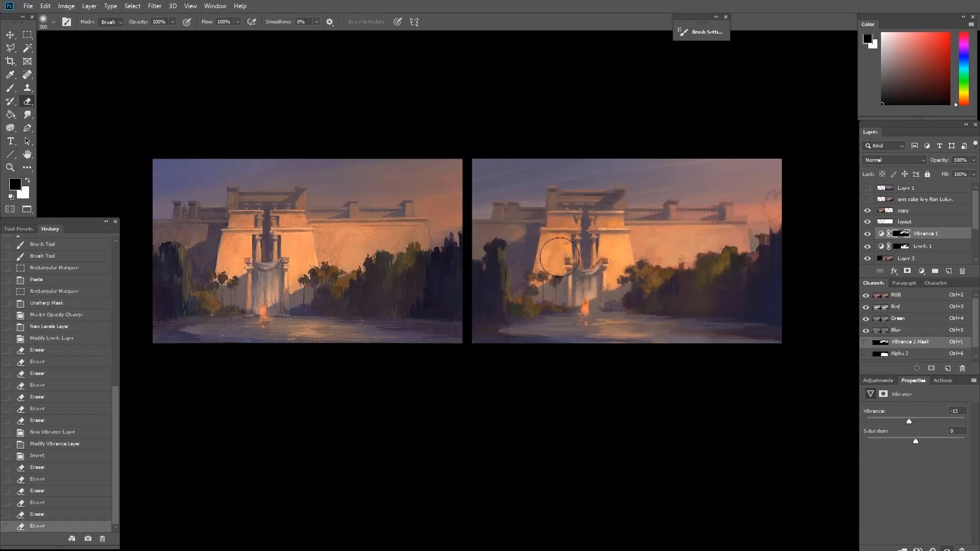
Task: Select the Clone Stamp tool
Action: coord(28,88)
